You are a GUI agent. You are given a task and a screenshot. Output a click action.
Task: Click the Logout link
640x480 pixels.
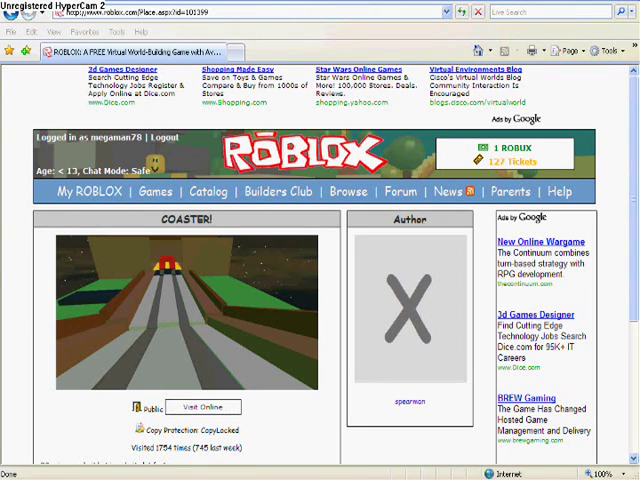point(165,137)
